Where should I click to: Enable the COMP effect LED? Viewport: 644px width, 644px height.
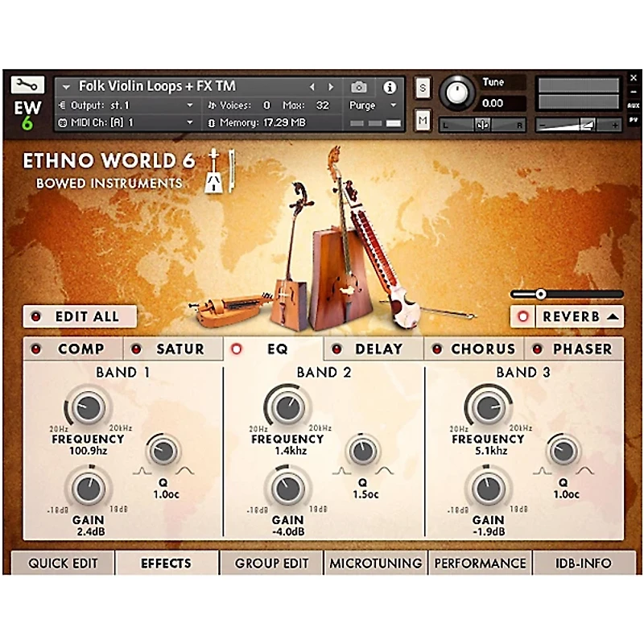[35, 348]
